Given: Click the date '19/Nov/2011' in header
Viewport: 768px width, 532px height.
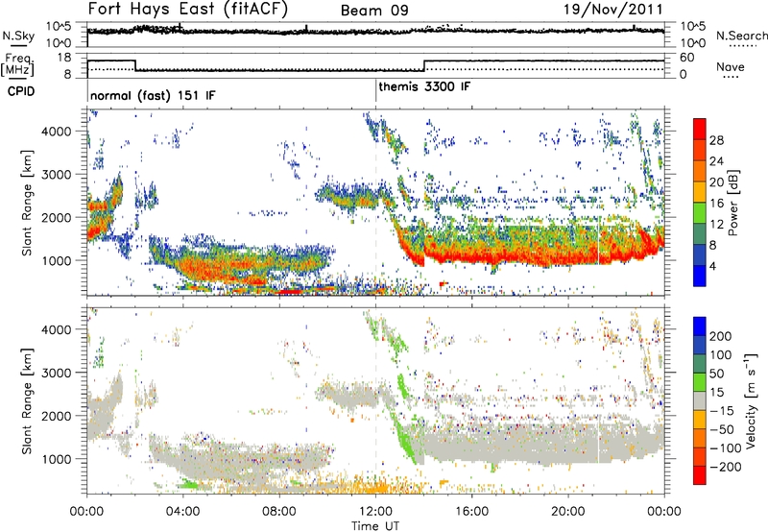Looking at the screenshot, I should coord(612,9).
